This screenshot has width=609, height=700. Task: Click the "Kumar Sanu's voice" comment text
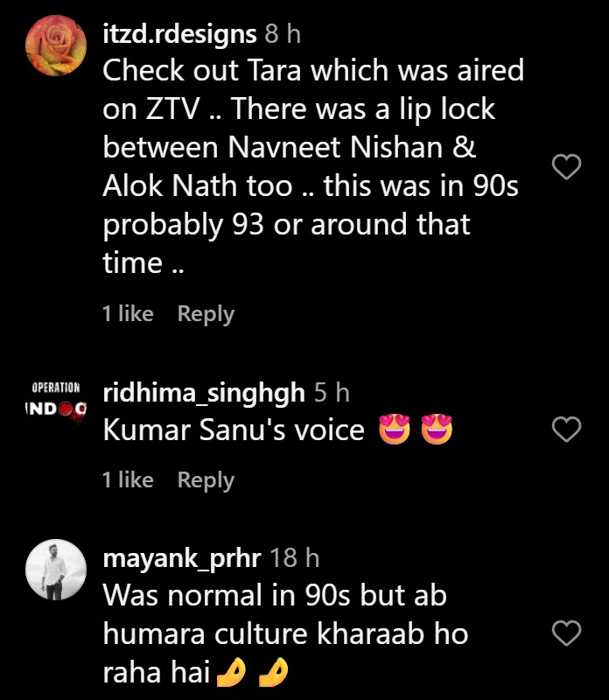[234, 431]
